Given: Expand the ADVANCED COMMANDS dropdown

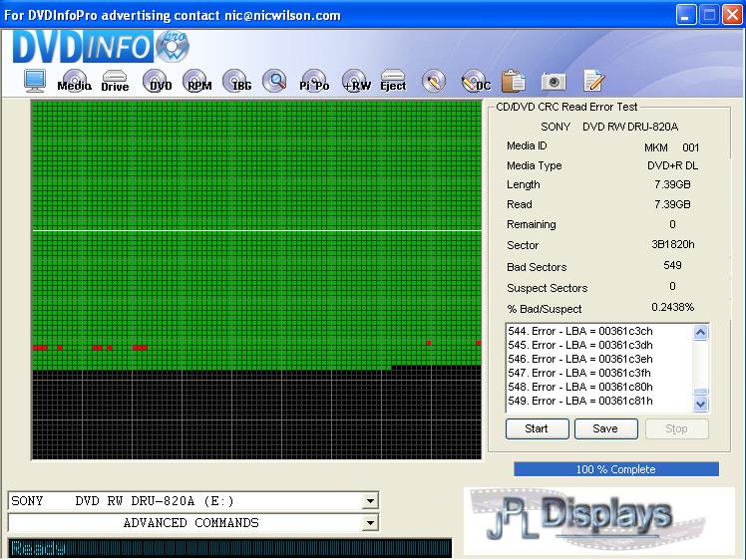Looking at the screenshot, I should (370, 523).
